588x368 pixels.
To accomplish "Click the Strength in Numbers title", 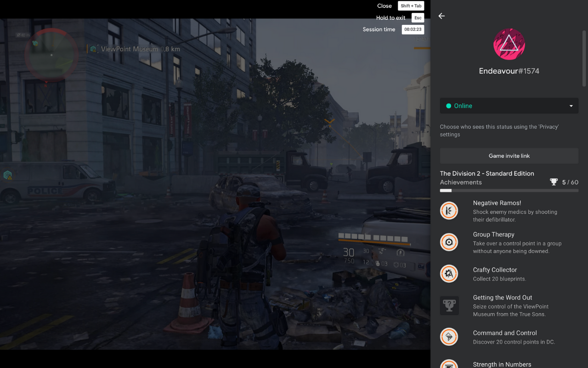I will pyautogui.click(x=502, y=364).
